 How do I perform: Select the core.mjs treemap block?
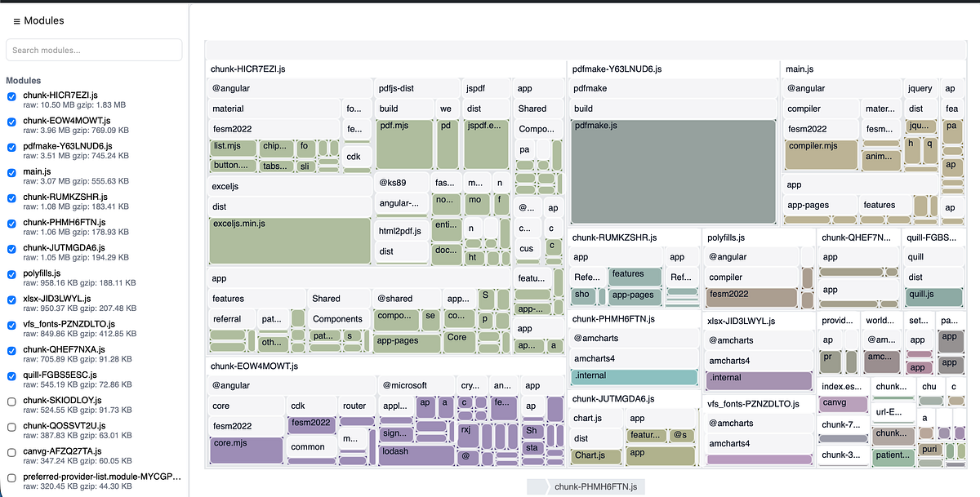point(246,451)
